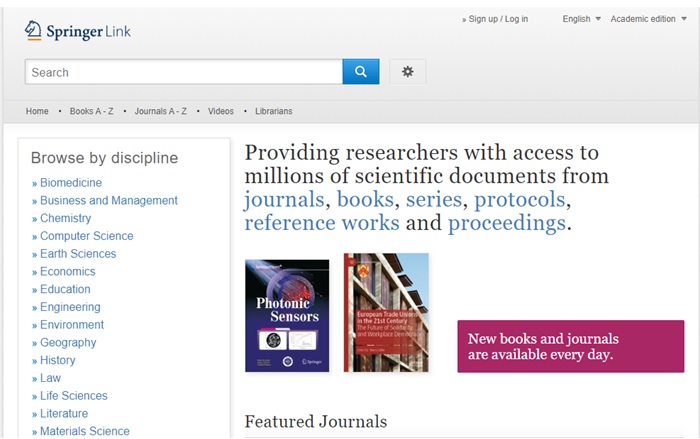Expand the Academic edition dropdown
The height and width of the screenshot is (439, 700).
(x=648, y=19)
